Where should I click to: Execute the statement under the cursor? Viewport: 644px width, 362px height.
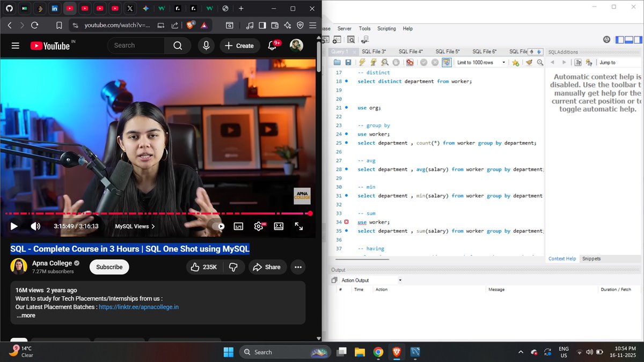click(374, 63)
